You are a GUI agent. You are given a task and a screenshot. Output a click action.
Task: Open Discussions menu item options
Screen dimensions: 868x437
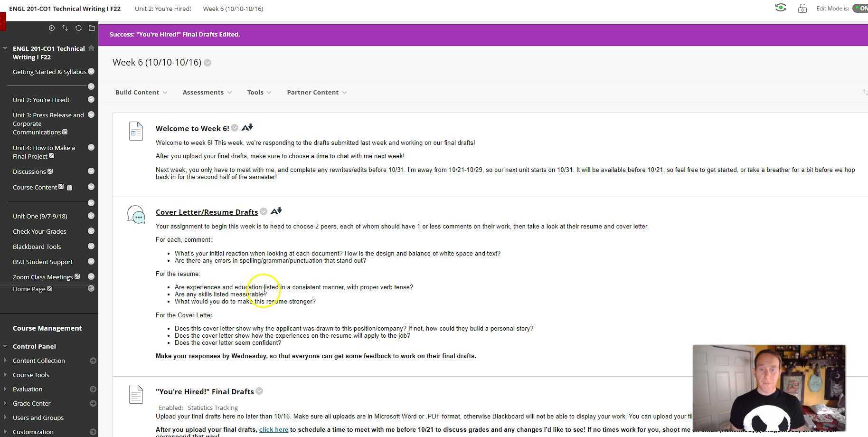click(x=91, y=171)
